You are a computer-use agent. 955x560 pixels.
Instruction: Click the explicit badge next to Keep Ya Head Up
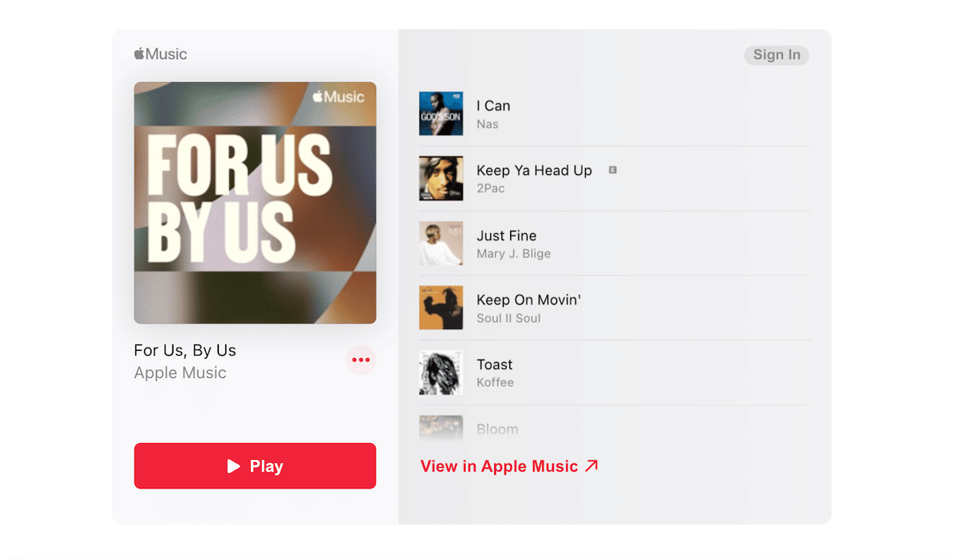613,169
